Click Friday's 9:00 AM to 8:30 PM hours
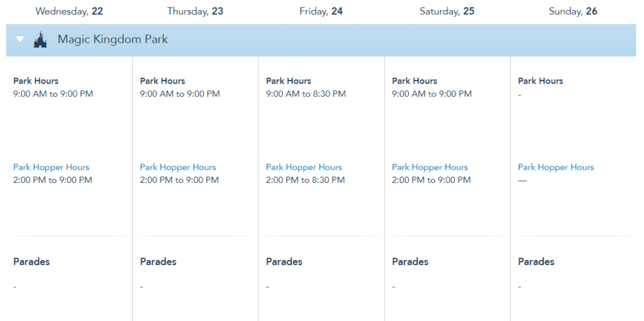Image resolution: width=644 pixels, height=321 pixels. pos(306,94)
